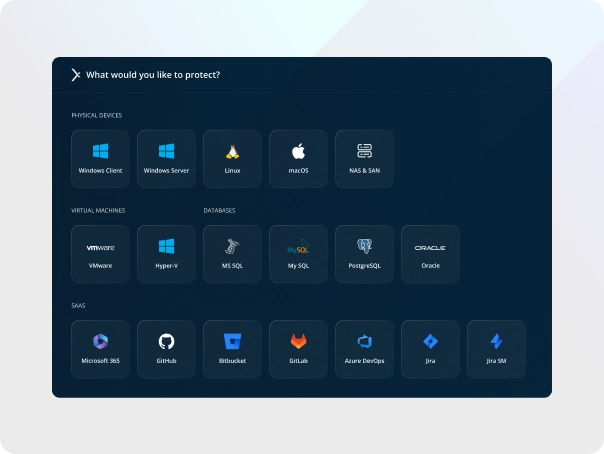Pick the Microsoft 365 tile
Screen dimensions: 604x454
[100, 349]
